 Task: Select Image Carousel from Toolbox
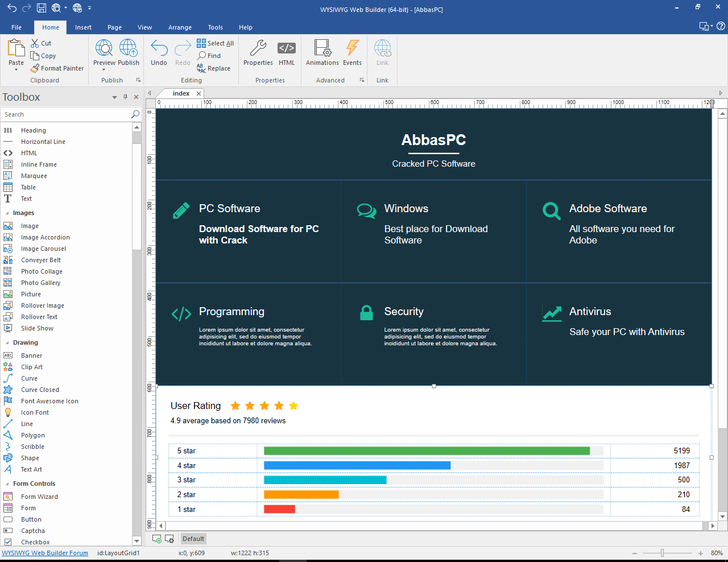pyautogui.click(x=43, y=249)
